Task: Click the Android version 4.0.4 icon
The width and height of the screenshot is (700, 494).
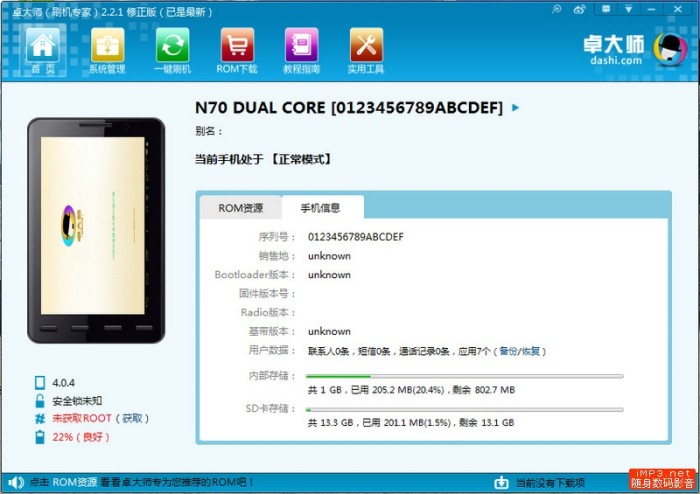Action: click(40, 382)
